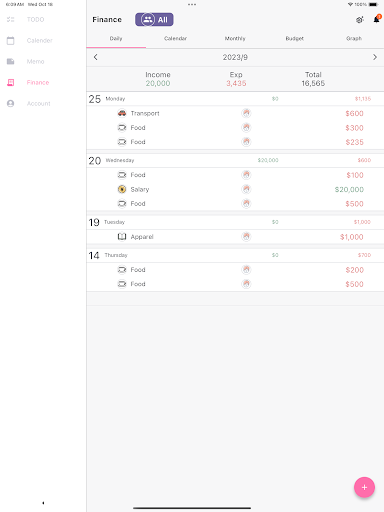Switch to the Calendar tab
The width and height of the screenshot is (384, 512).
click(x=175, y=39)
